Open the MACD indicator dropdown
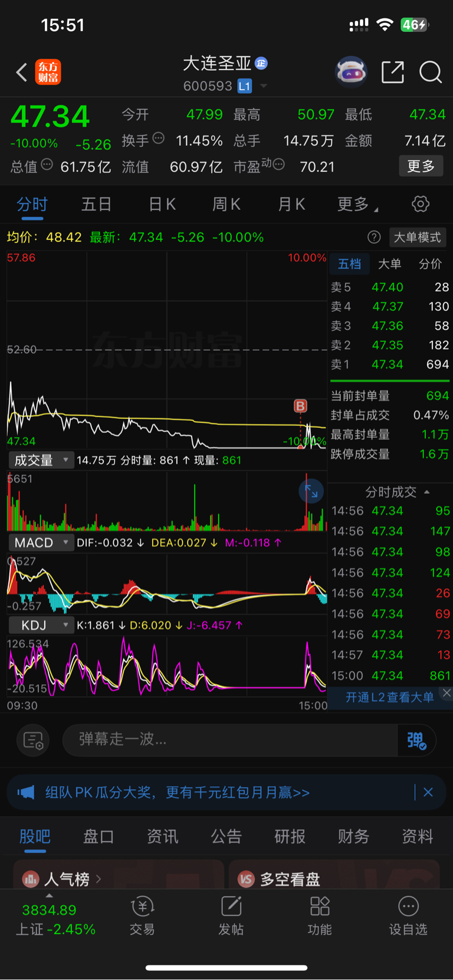This screenshot has width=453, height=980. (x=41, y=542)
